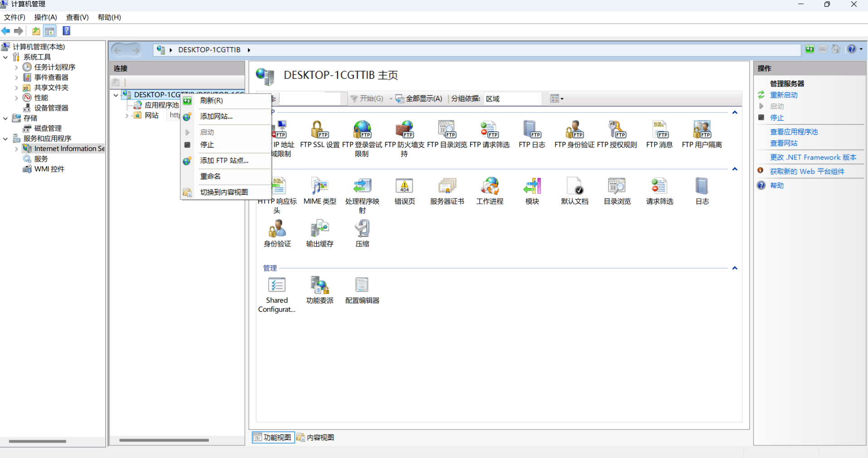Click the left tree pane horizontal scrollbar

tap(38, 441)
